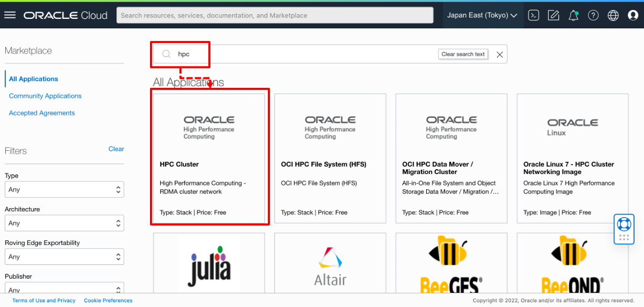Click 'High Performance Computing - RDMA cluster network' description
The height and width of the screenshot is (307, 644).
coord(203,187)
